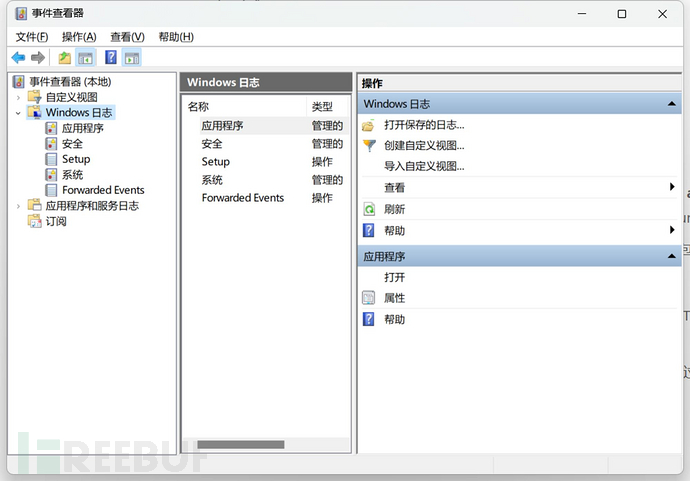Image resolution: width=690 pixels, height=481 pixels.
Task: Click the 帮助 icon under 应用程序 actions
Action: [x=369, y=319]
